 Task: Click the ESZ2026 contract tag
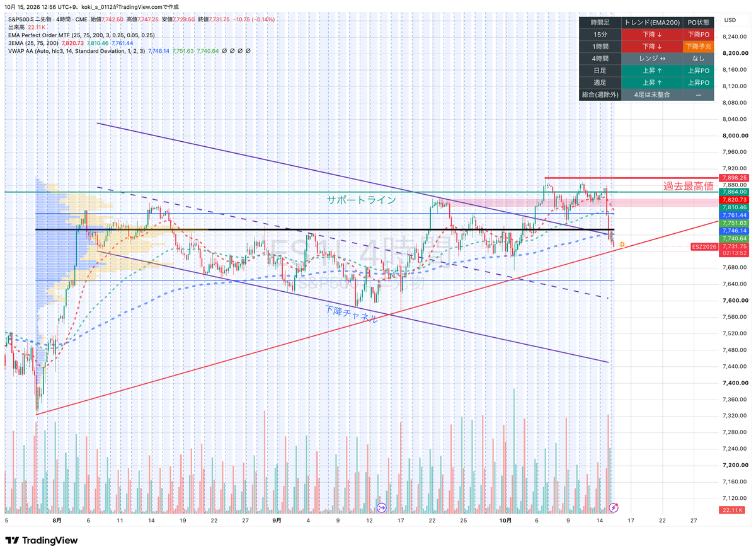[x=705, y=246]
